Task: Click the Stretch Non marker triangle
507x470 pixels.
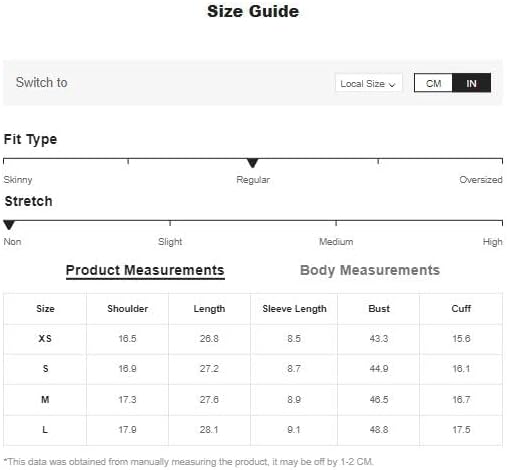Action: click(x=9, y=225)
